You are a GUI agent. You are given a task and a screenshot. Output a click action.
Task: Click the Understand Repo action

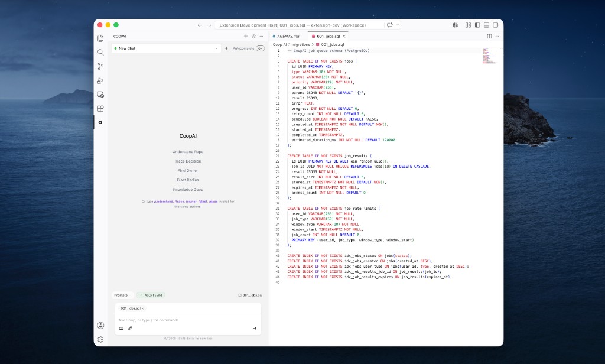[x=188, y=152]
